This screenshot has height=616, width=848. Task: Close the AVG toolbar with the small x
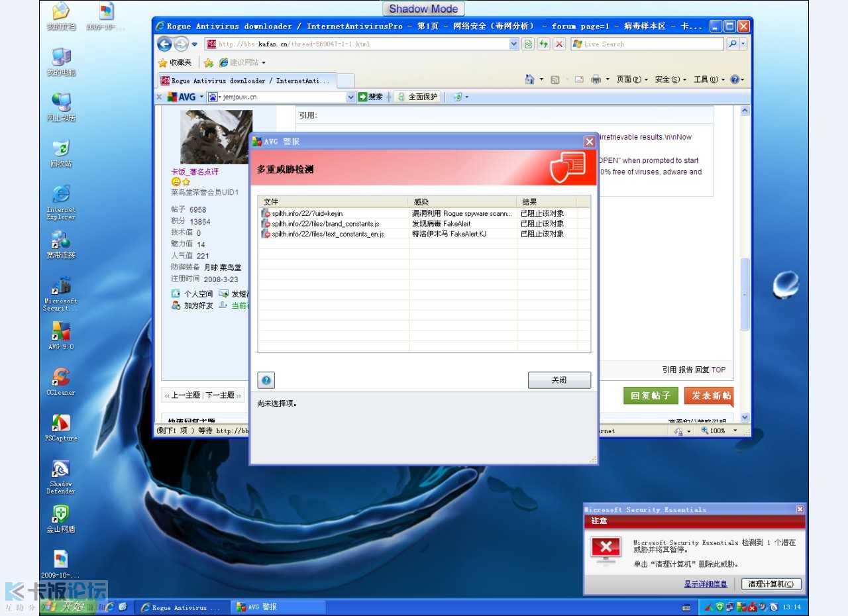[x=159, y=97]
